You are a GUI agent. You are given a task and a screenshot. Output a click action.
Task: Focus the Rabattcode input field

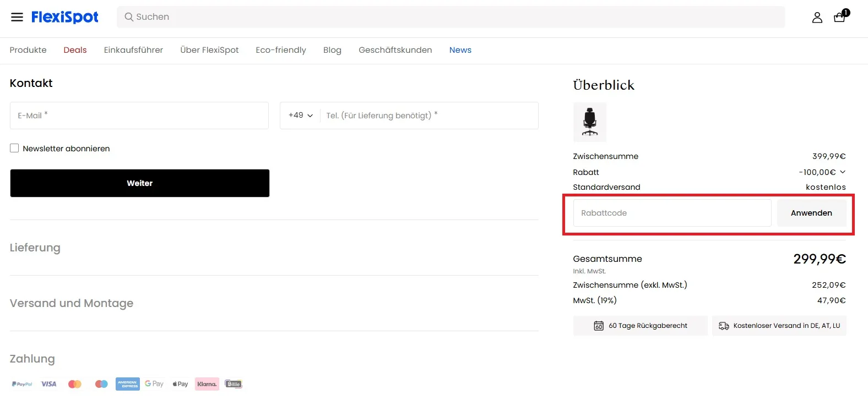coord(672,213)
